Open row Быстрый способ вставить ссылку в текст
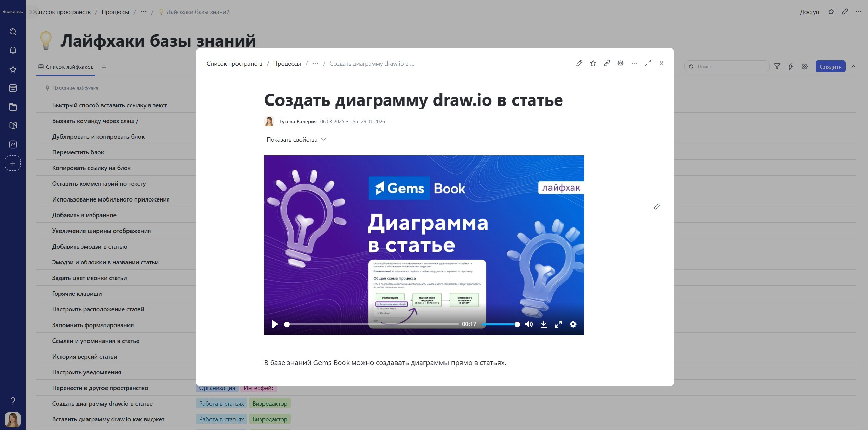Image resolution: width=868 pixels, height=430 pixels. (109, 105)
